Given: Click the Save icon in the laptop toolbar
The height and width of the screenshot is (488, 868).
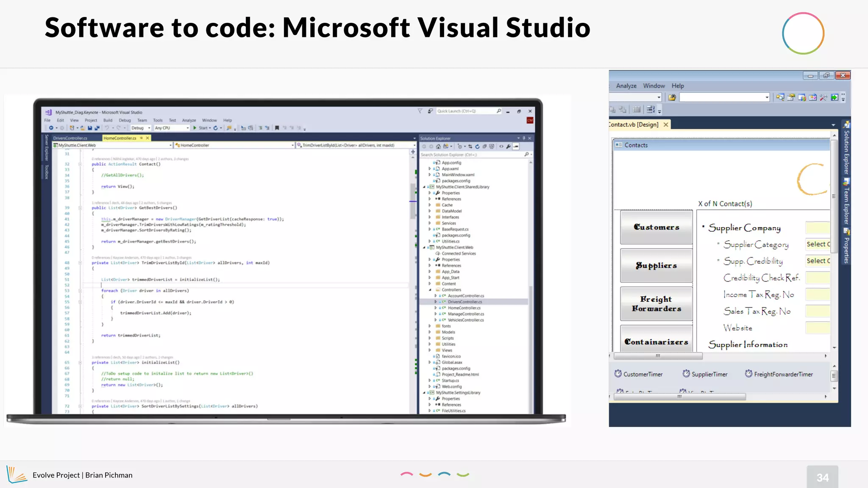Looking at the screenshot, I should click(x=90, y=128).
